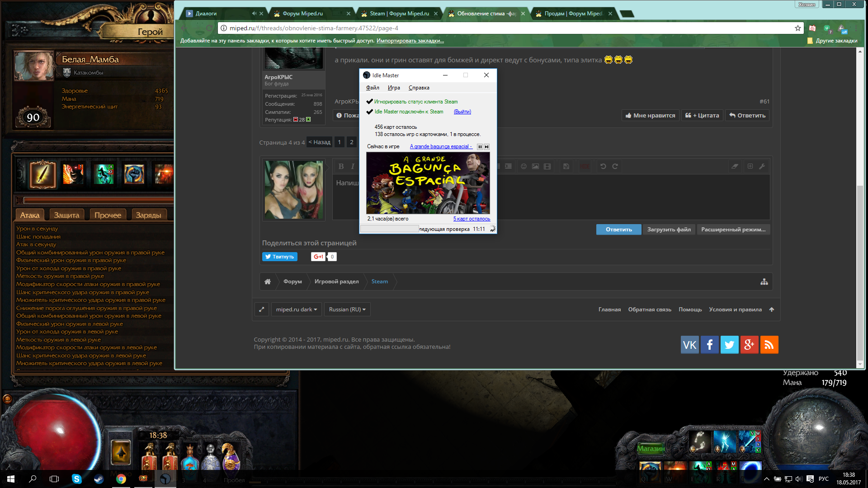This screenshot has height=488, width=868.
Task: Open the Twitter social icon
Action: click(730, 345)
